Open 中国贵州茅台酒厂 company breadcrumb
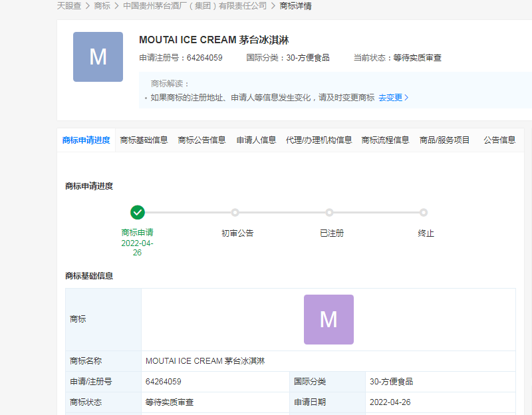Screen dimensions: 532x415 coord(194,6)
